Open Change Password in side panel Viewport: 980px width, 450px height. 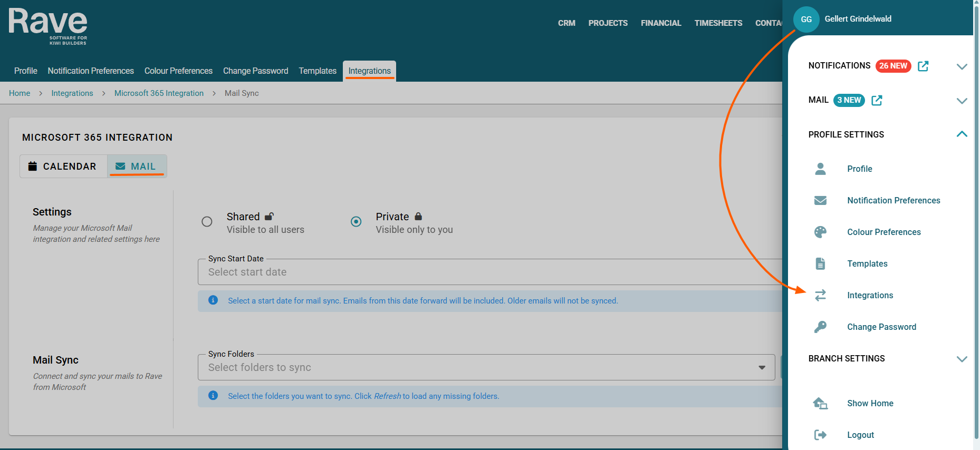(882, 327)
